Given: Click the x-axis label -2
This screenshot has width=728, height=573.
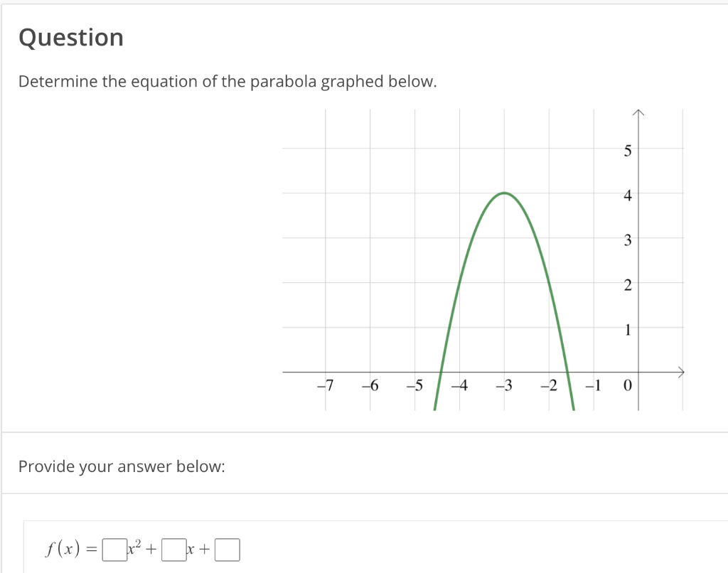Looking at the screenshot, I should (550, 386).
